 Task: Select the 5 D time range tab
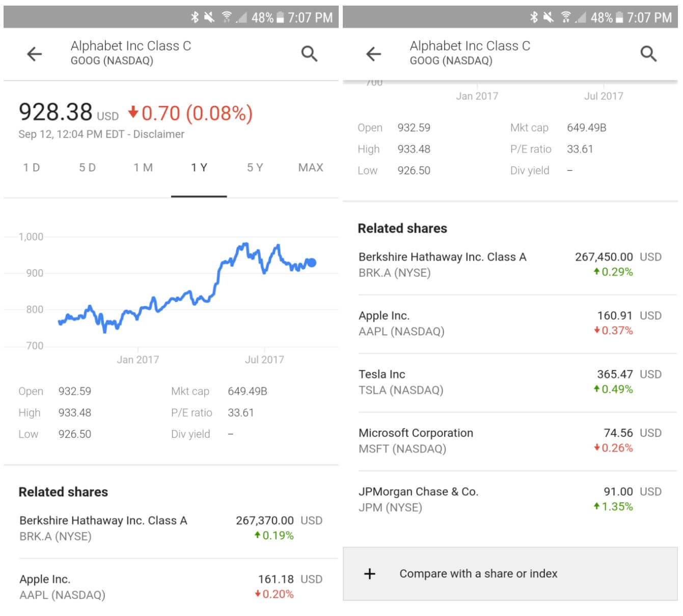(87, 168)
